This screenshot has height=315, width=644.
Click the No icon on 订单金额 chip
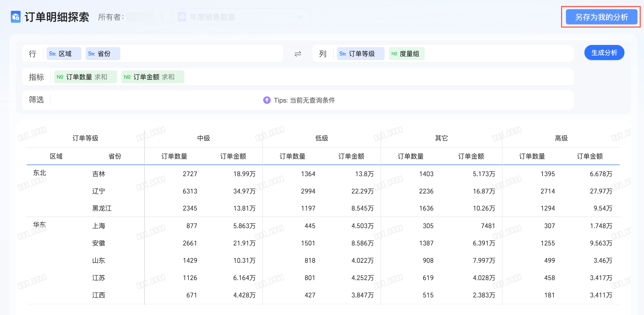tap(127, 77)
